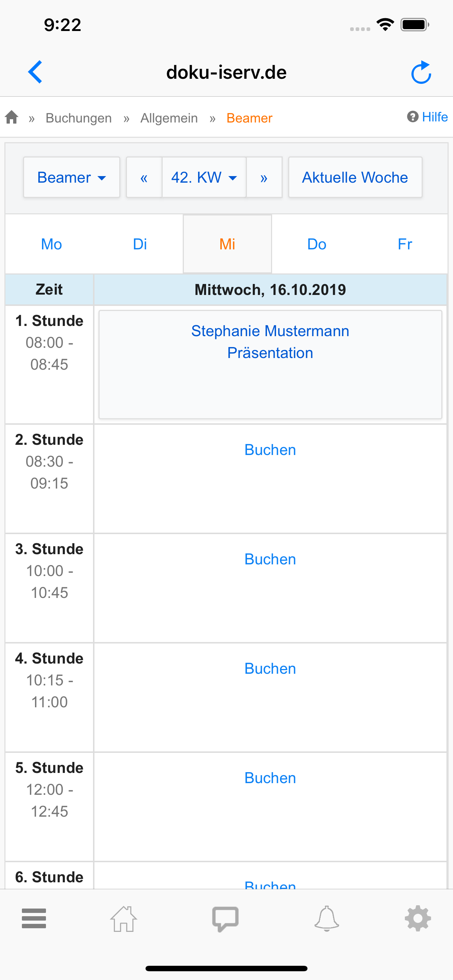Expand the Beamer resource dropdown
The height and width of the screenshot is (980, 453).
pos(71,177)
